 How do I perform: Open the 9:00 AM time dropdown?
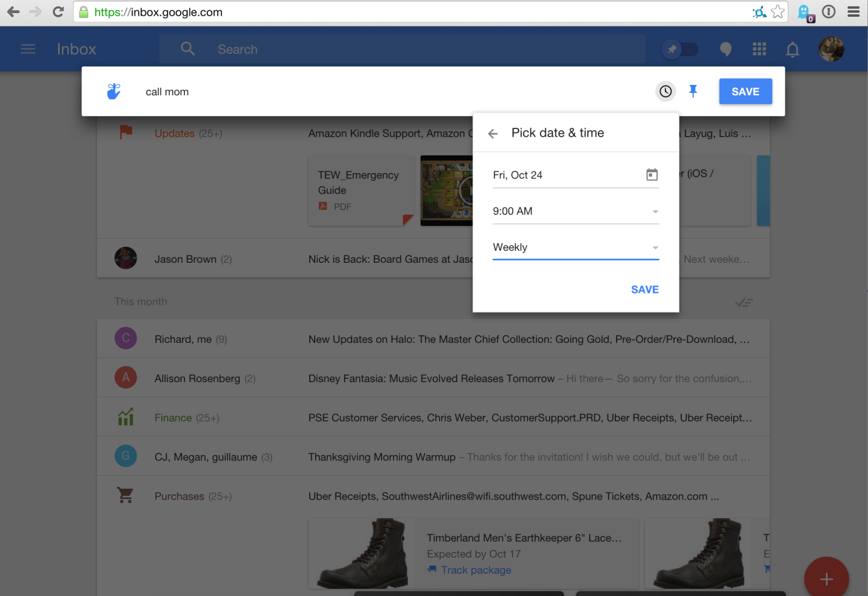(x=655, y=212)
